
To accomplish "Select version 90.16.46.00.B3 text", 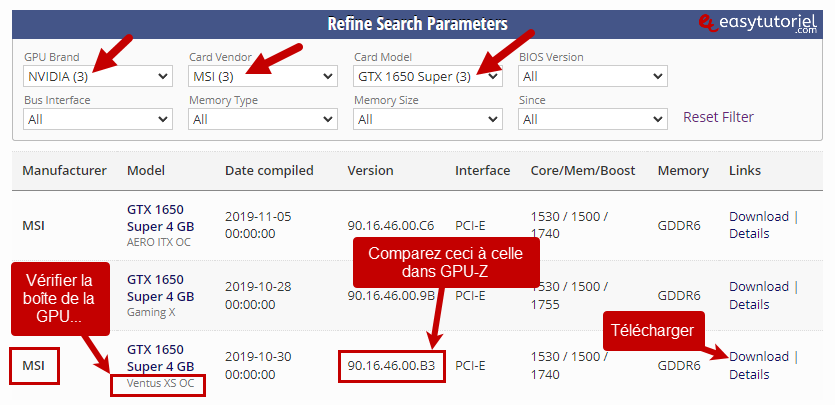I will click(391, 366).
